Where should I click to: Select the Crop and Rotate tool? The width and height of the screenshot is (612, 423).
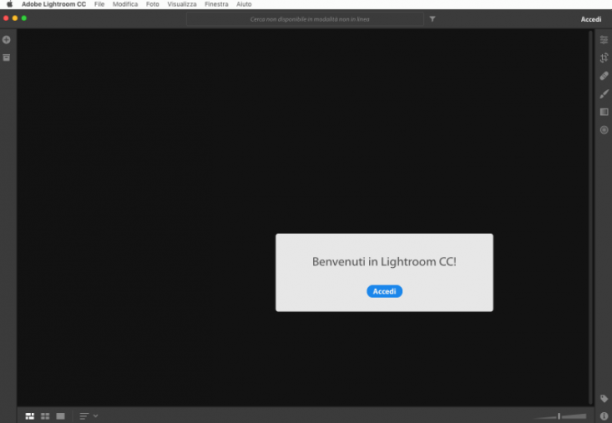point(604,58)
